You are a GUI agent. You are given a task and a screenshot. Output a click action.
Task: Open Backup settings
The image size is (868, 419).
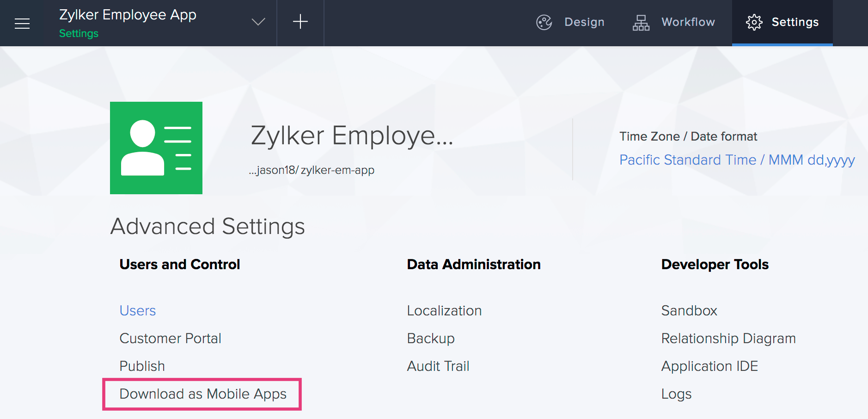tap(430, 338)
